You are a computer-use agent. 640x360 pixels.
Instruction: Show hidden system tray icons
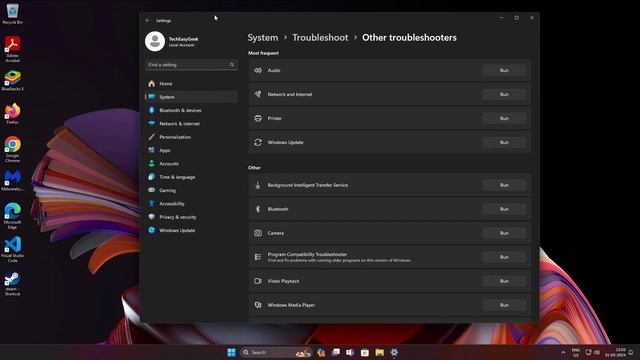tap(563, 352)
